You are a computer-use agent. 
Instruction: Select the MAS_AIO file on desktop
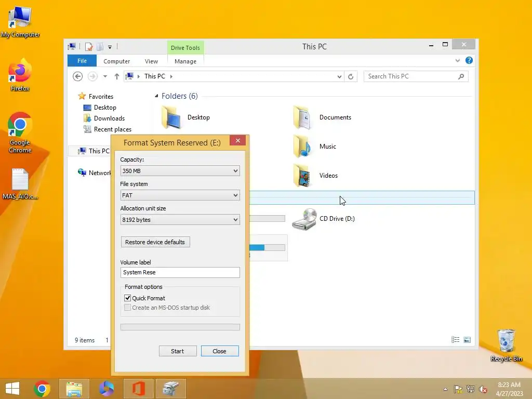click(x=20, y=183)
